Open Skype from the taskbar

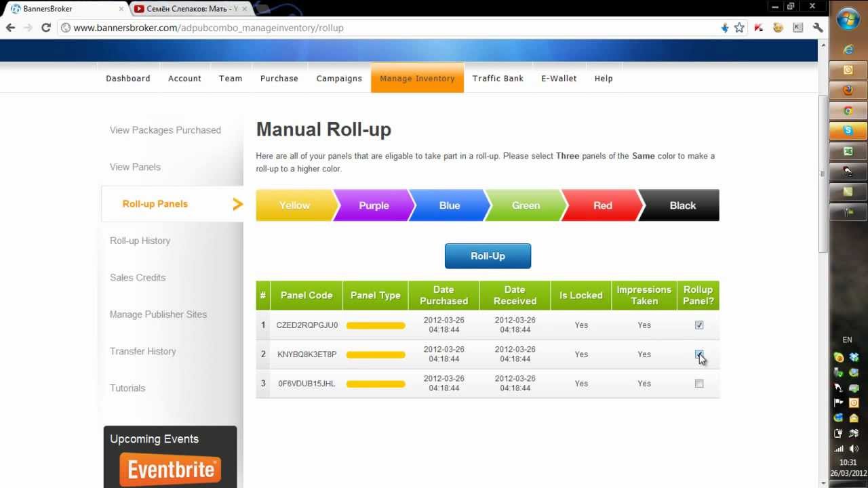pos(848,130)
